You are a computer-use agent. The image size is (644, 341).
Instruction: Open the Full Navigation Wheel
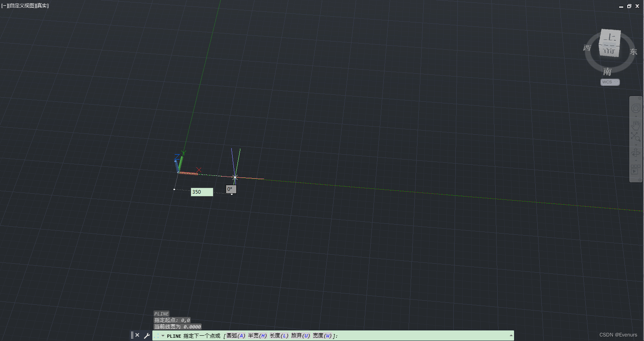coord(636,108)
